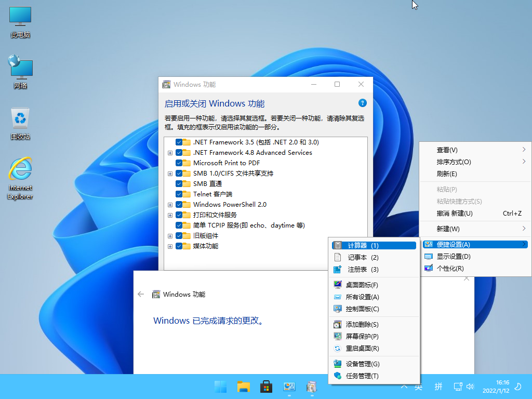Image resolution: width=532 pixels, height=399 pixels.
Task: Open the system tray overflow chevron
Action: click(x=404, y=387)
